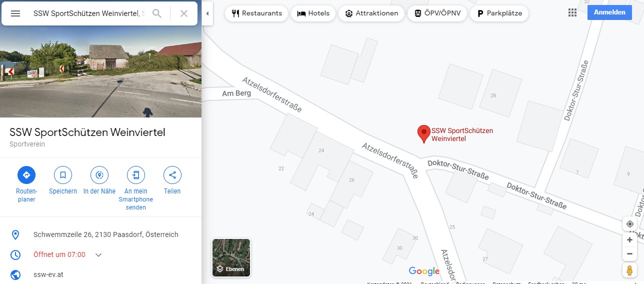Click the search magnifier icon
This screenshot has width=644, height=284.
pos(157,13)
